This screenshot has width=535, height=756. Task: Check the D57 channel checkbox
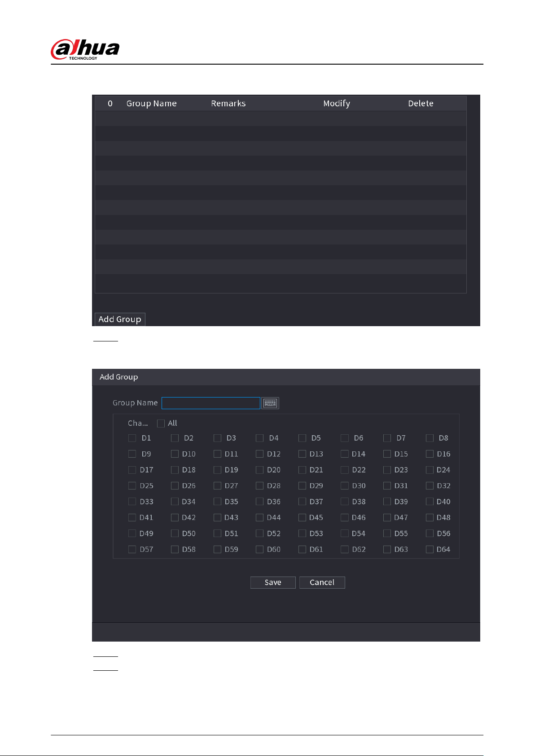pos(132,550)
